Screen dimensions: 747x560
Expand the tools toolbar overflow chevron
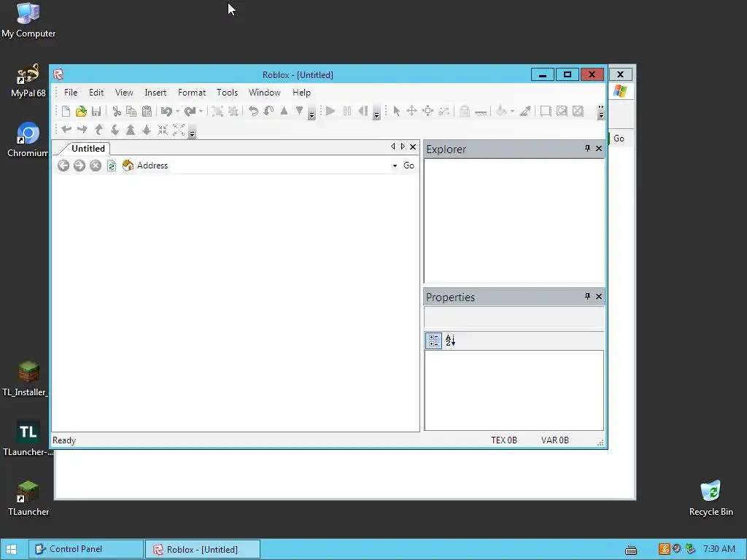[x=601, y=112]
